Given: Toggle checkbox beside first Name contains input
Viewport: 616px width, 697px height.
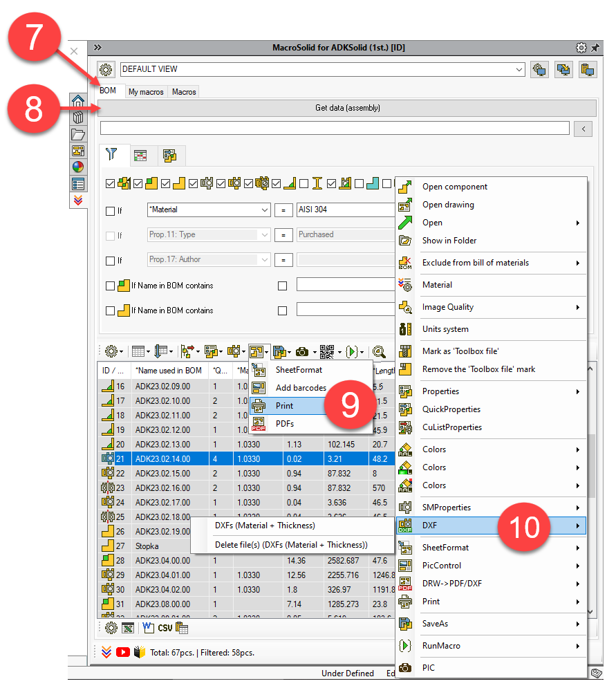Looking at the screenshot, I should pyautogui.click(x=282, y=286).
